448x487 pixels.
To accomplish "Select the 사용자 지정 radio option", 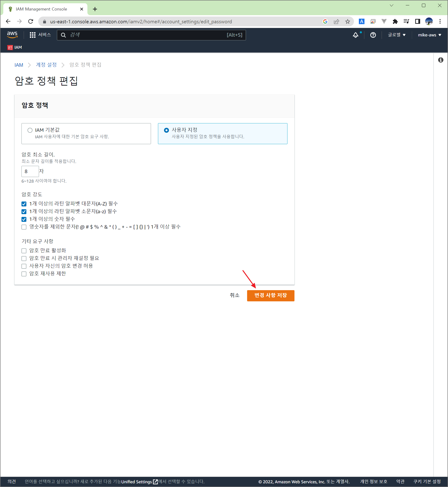I will [x=166, y=130].
